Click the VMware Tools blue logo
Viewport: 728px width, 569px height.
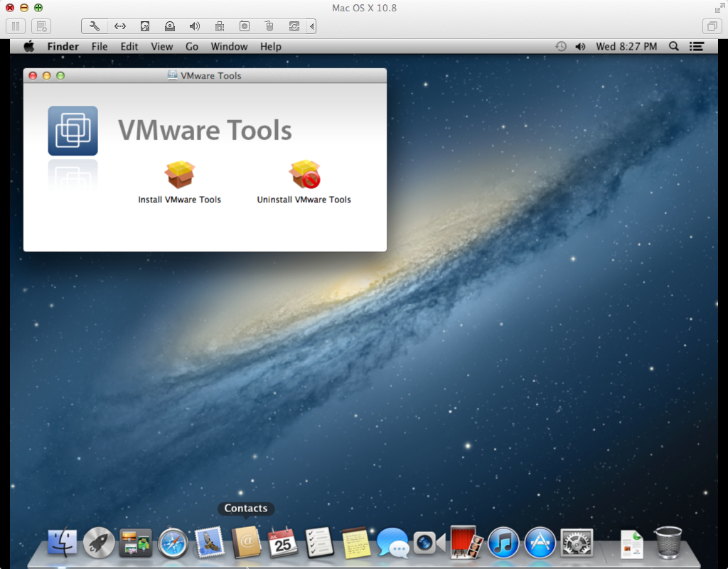point(73,131)
